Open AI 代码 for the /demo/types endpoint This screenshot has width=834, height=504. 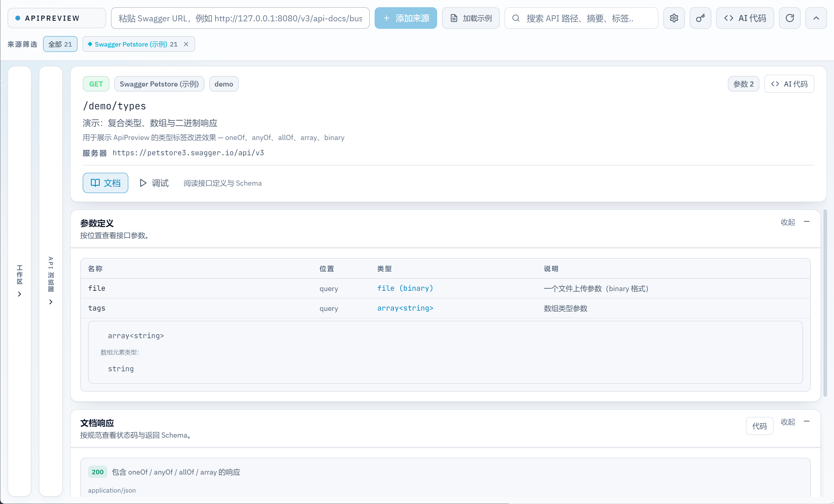point(789,84)
